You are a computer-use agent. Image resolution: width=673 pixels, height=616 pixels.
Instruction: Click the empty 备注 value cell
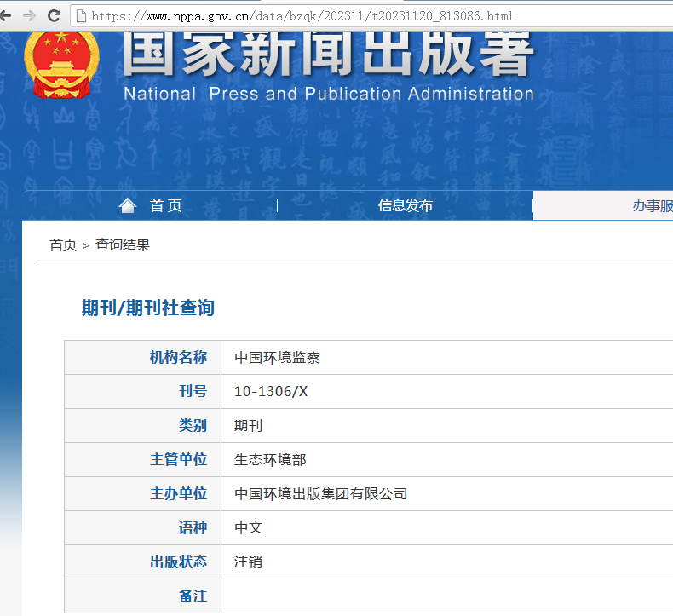point(443,596)
